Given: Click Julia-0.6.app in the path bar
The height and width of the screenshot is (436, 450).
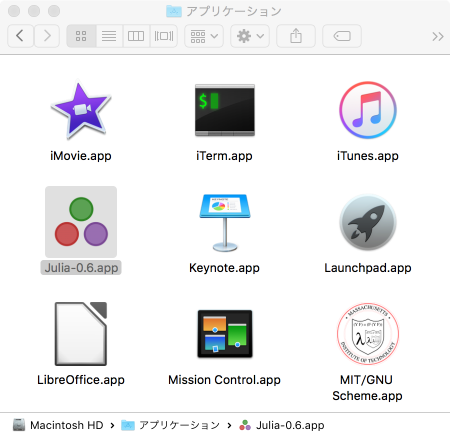Looking at the screenshot, I should [x=282, y=425].
